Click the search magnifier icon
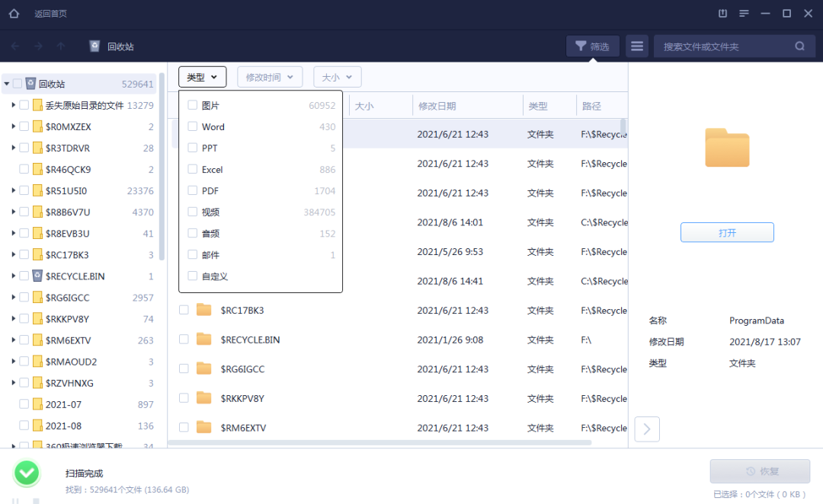Viewport: 823px width, 504px height. 799,46
